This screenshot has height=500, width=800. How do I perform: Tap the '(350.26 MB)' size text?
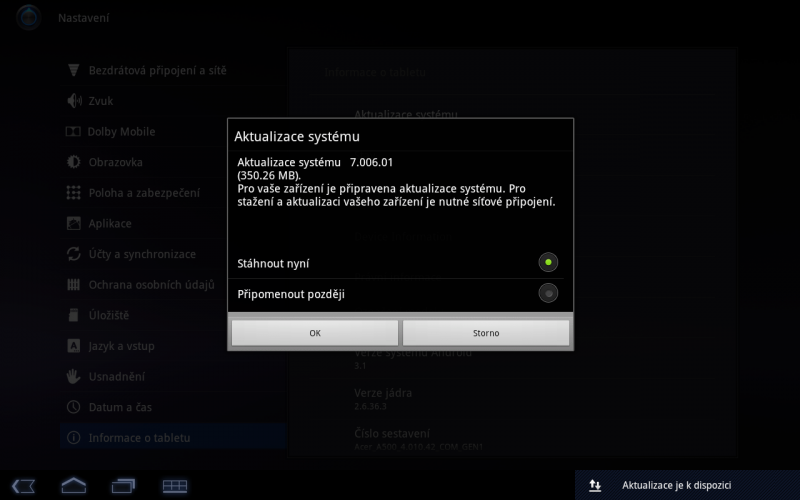pyautogui.click(x=269, y=176)
